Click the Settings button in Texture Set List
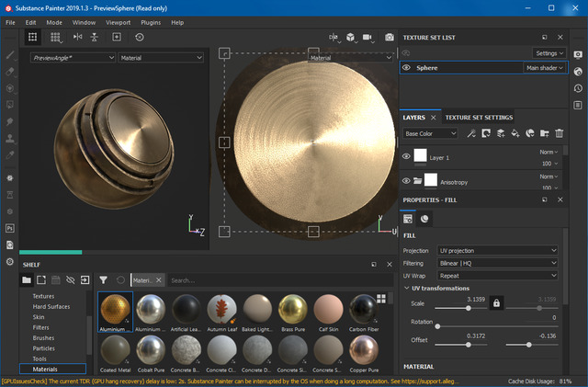The image size is (588, 387). coord(549,53)
